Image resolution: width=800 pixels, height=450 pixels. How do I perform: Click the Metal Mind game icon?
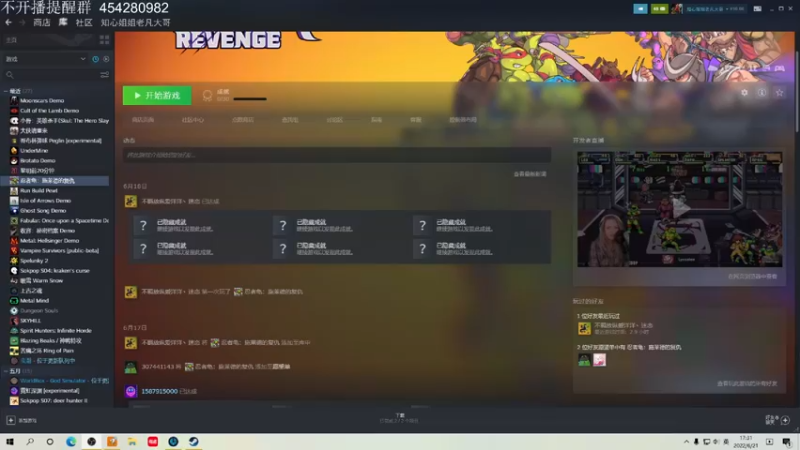point(14,301)
